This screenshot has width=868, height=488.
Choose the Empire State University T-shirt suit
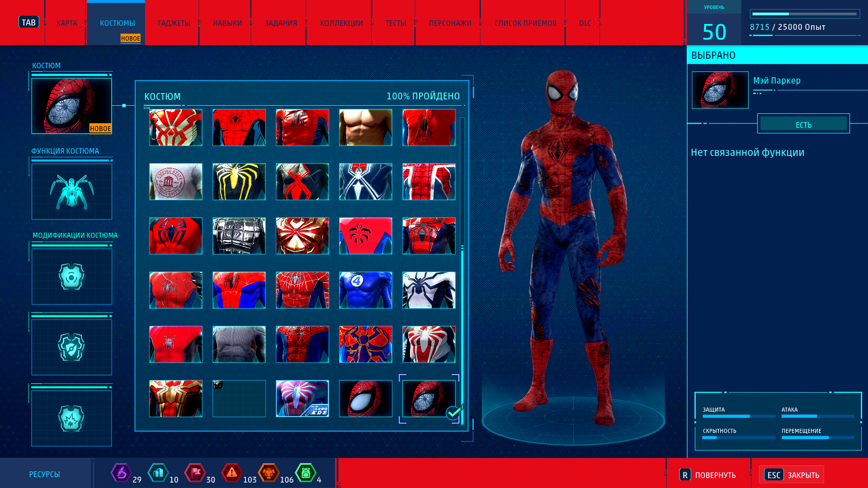pyautogui.click(x=175, y=182)
